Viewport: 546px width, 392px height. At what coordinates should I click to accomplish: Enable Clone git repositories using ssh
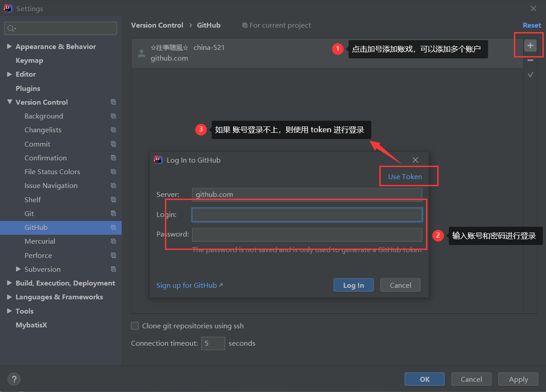(135, 326)
